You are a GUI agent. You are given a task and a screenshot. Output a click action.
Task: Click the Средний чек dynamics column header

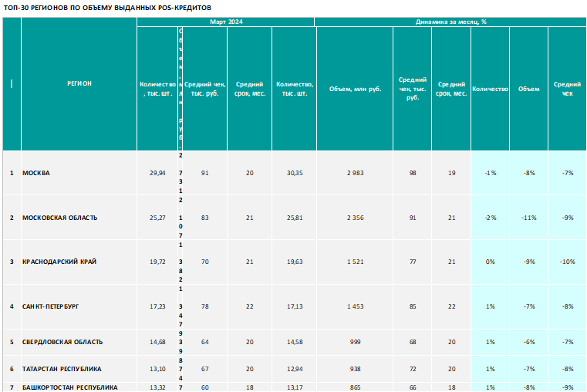click(x=567, y=89)
